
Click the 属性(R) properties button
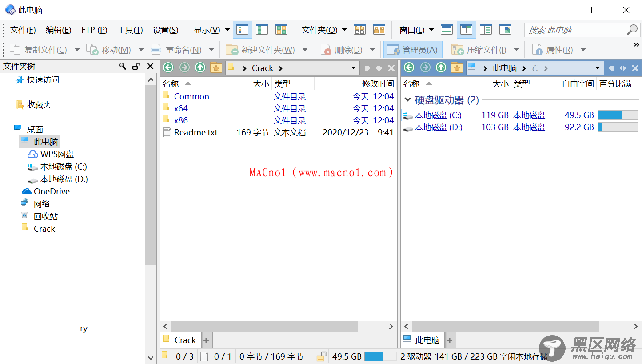pyautogui.click(x=554, y=50)
